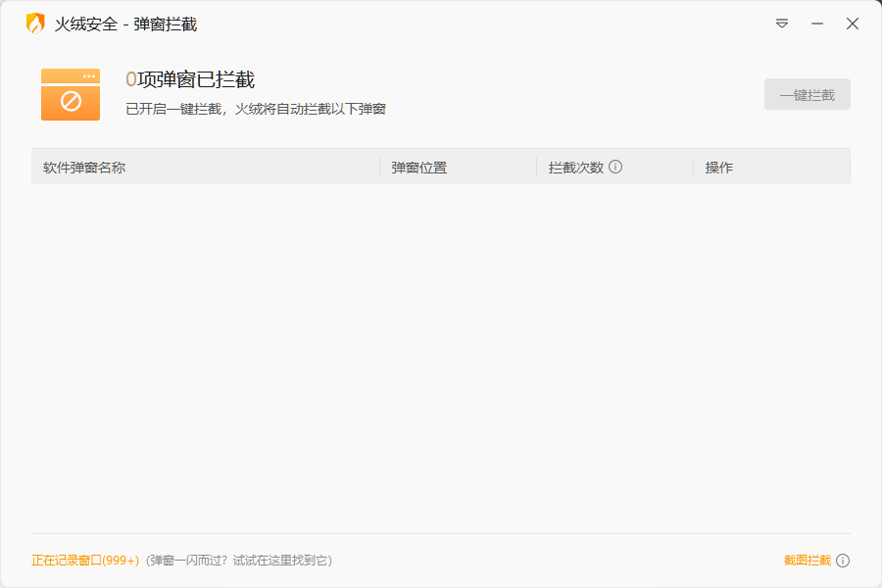Click the 拦截次数 column header
This screenshot has height=588, width=882.
(x=575, y=168)
